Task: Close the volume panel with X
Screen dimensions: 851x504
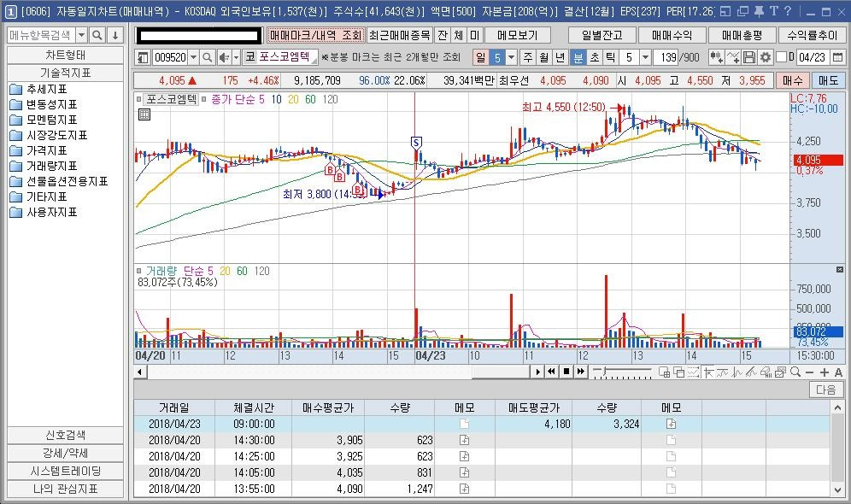Action: pos(840,270)
